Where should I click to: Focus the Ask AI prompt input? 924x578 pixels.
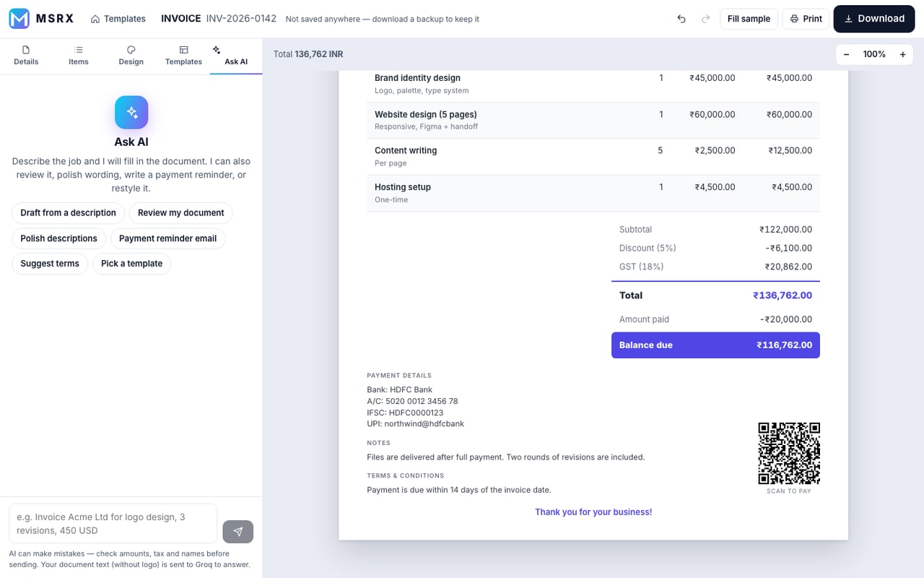point(113,524)
